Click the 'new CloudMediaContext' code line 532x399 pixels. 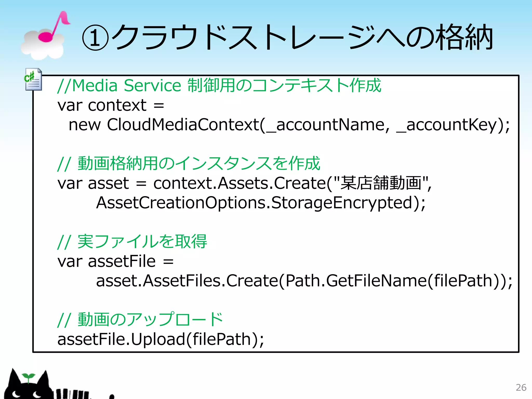[289, 125]
